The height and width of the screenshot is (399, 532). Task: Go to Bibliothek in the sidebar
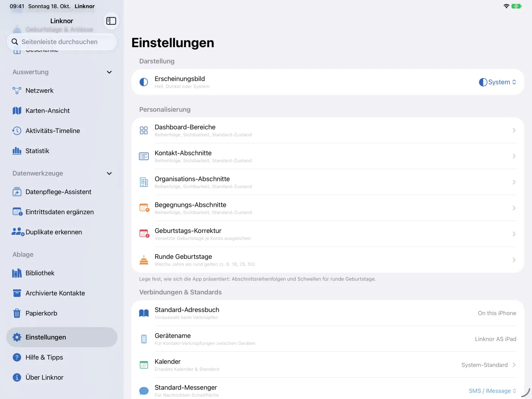[x=62, y=273]
